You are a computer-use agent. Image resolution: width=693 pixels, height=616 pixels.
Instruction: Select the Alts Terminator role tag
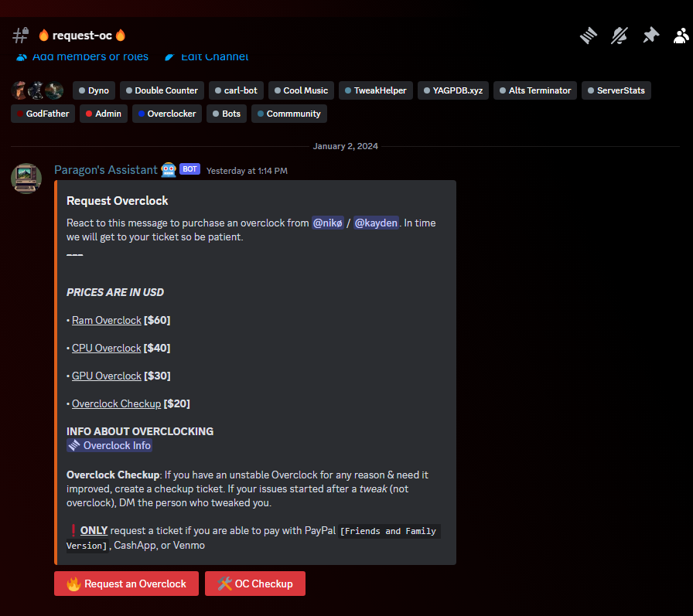534,90
